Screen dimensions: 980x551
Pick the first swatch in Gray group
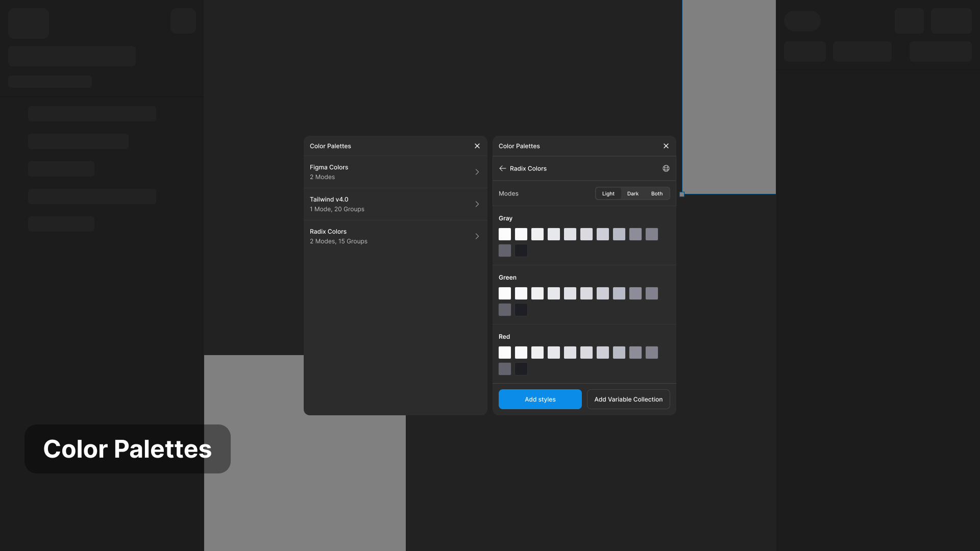click(x=505, y=234)
